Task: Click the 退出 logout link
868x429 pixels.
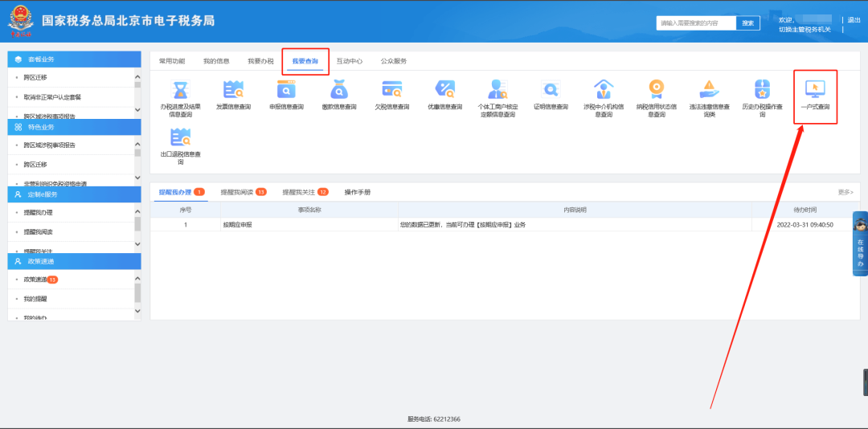Action: (x=854, y=20)
